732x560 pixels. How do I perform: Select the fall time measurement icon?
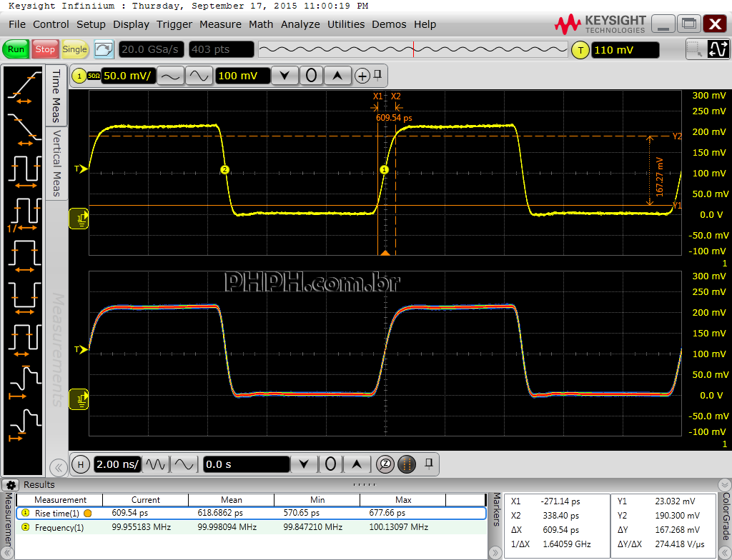tap(24, 127)
